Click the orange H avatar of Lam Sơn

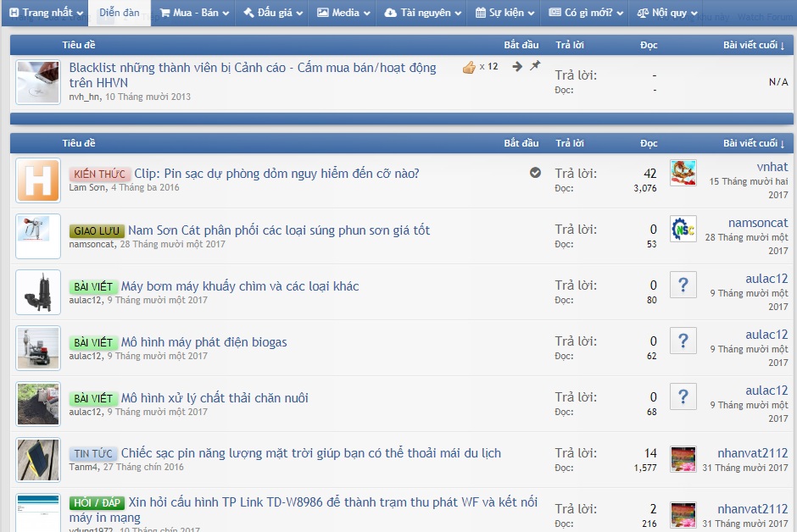pos(38,180)
